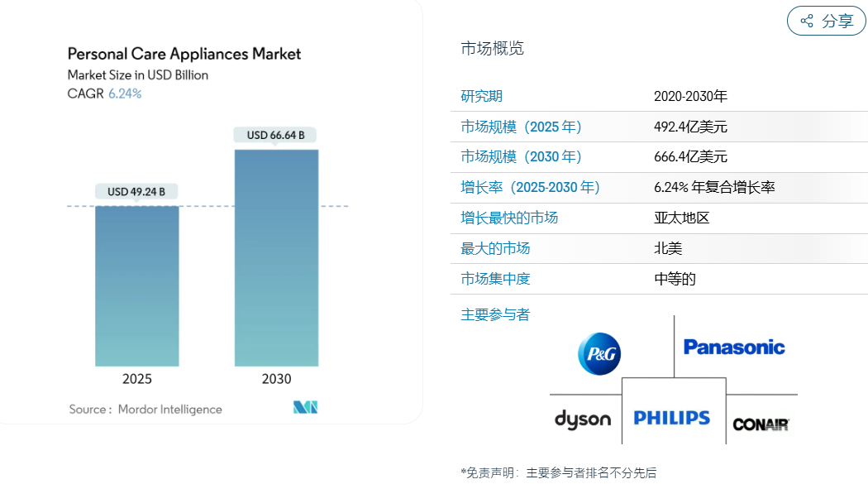Open the 增长率（2025-2030 年） link
The width and height of the screenshot is (868, 484).
point(529,187)
